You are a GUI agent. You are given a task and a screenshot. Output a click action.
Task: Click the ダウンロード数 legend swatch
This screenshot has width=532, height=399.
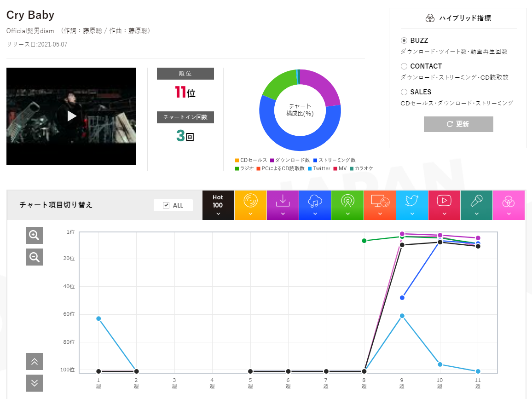coord(272,160)
